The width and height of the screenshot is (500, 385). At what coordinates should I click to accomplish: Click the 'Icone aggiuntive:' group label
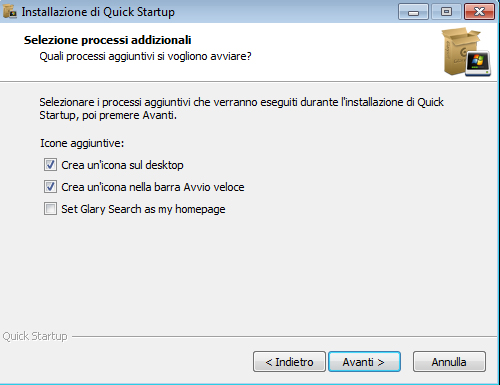(82, 143)
